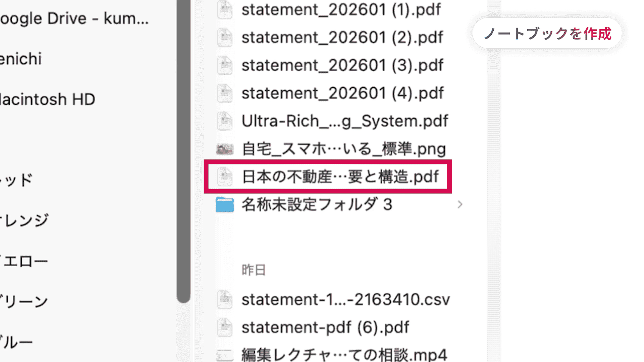Click the statement_202601 (1).pdf file icon
644x362 pixels.
click(225, 10)
